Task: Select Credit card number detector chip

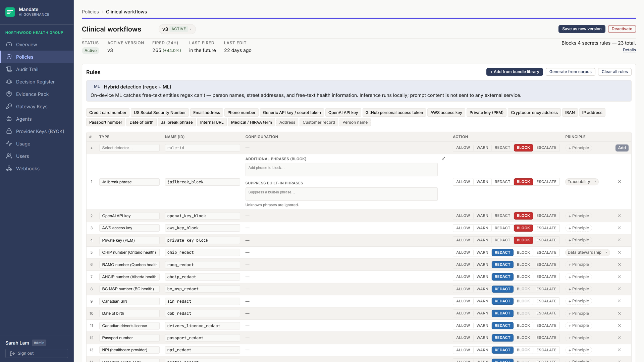Action: 108,113
